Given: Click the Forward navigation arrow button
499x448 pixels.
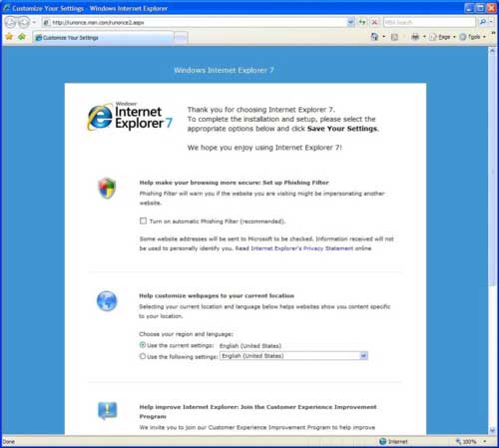Looking at the screenshot, I should [x=24, y=22].
